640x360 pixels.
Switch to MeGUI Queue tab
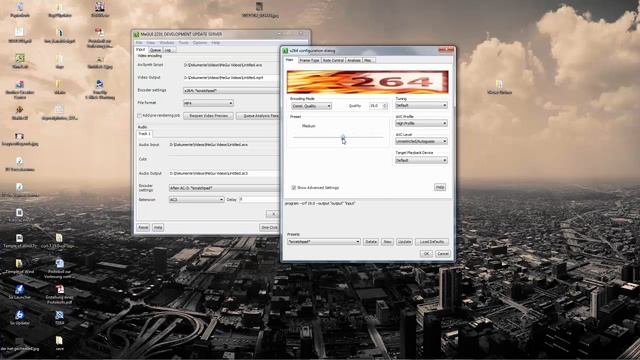tap(156, 50)
